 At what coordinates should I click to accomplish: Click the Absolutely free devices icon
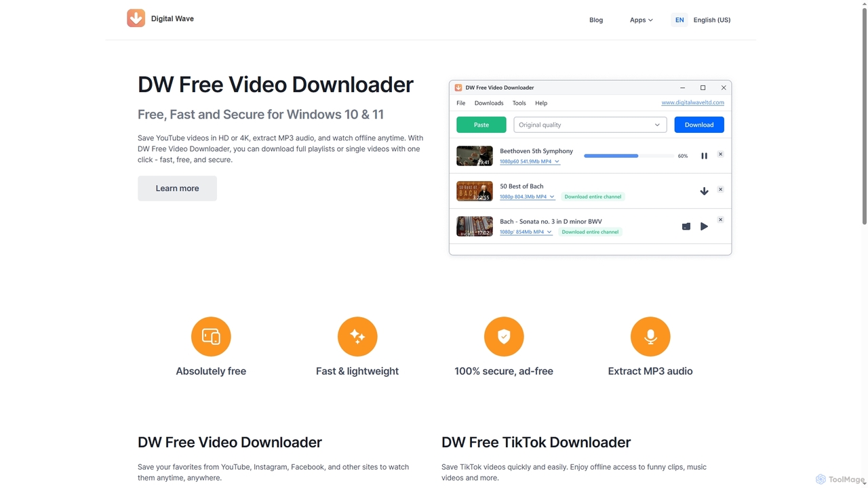[x=211, y=336]
